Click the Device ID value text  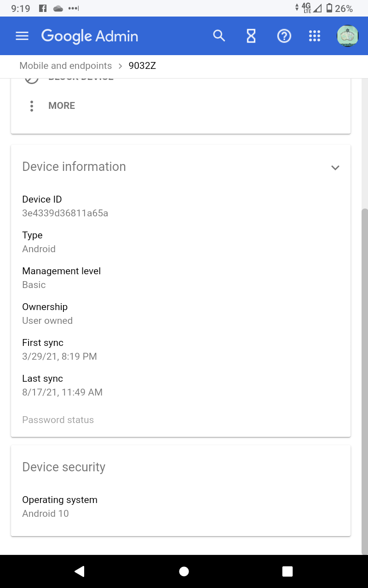click(x=65, y=213)
